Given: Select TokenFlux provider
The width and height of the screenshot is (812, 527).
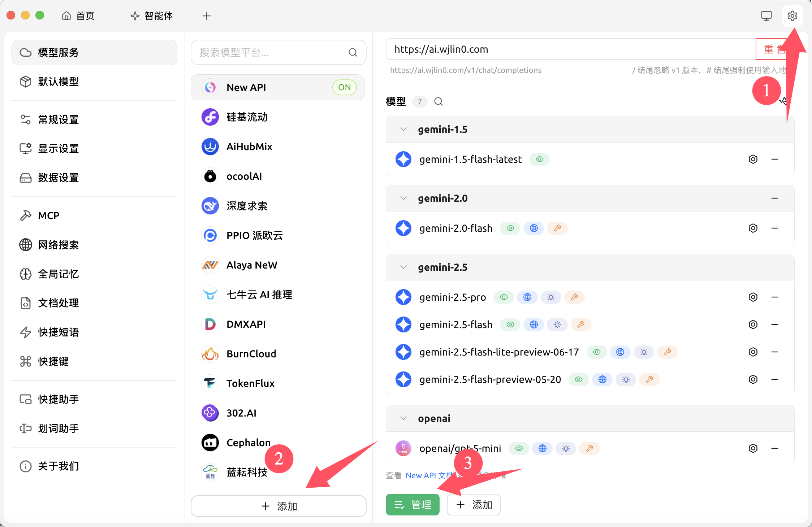Looking at the screenshot, I should click(277, 383).
